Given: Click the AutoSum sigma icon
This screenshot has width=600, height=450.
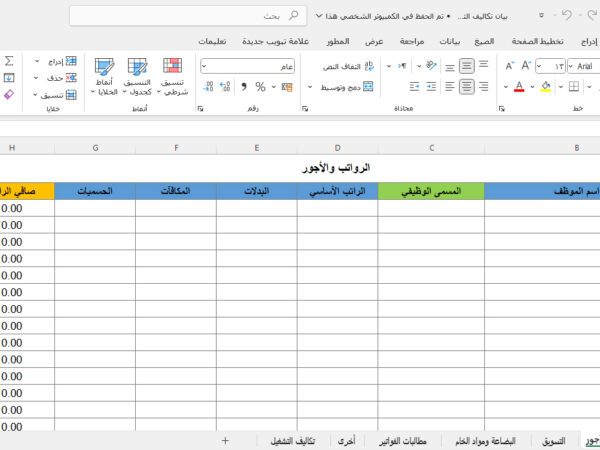Looking at the screenshot, I should point(9,61).
